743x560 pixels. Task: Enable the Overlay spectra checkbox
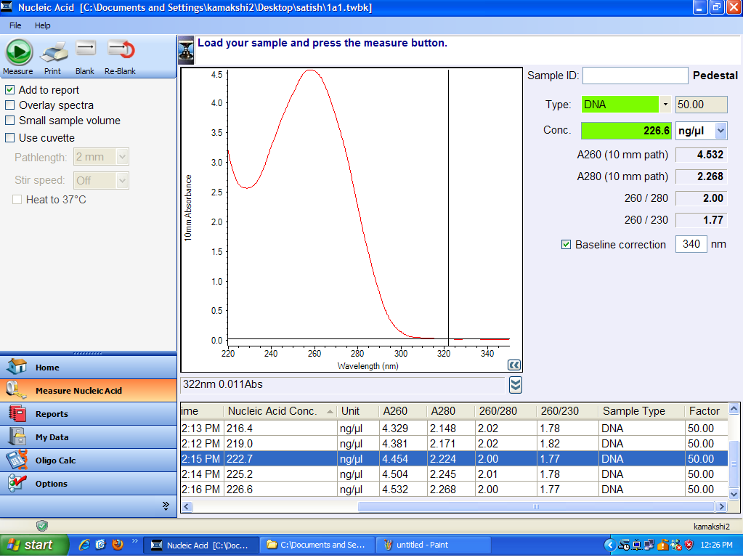pyautogui.click(x=10, y=105)
